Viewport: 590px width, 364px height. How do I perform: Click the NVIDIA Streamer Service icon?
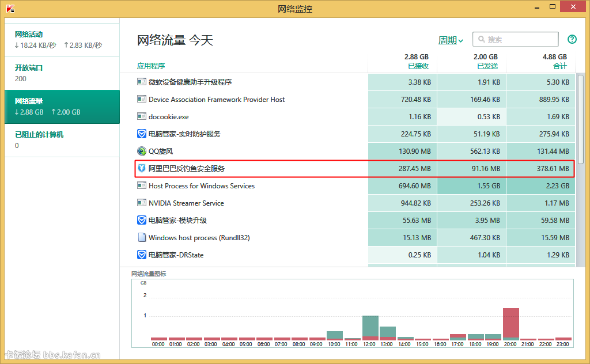coord(142,203)
